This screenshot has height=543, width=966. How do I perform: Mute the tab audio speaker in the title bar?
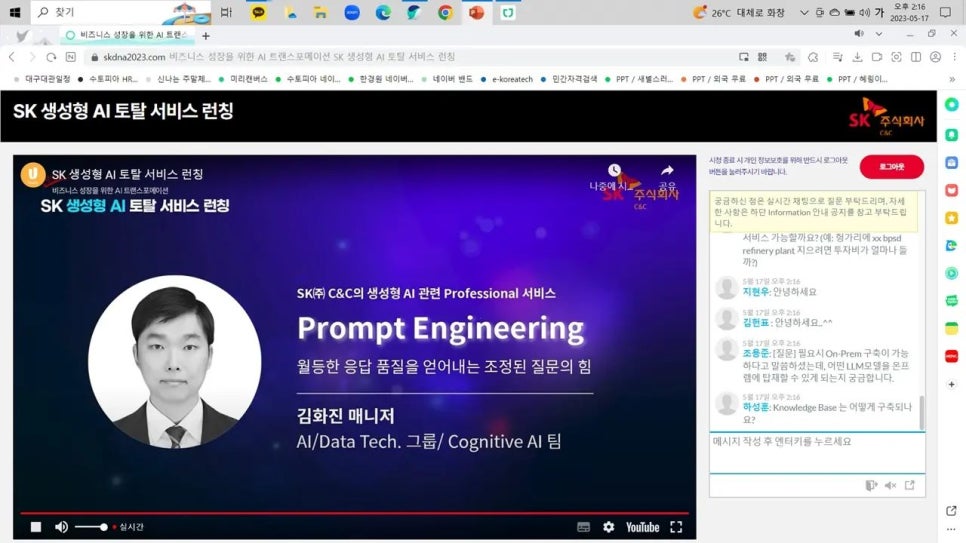[x=859, y=33]
